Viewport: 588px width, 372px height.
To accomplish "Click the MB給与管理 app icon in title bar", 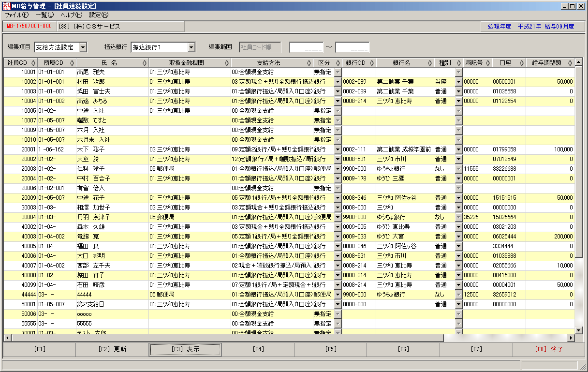I will click(x=6, y=6).
